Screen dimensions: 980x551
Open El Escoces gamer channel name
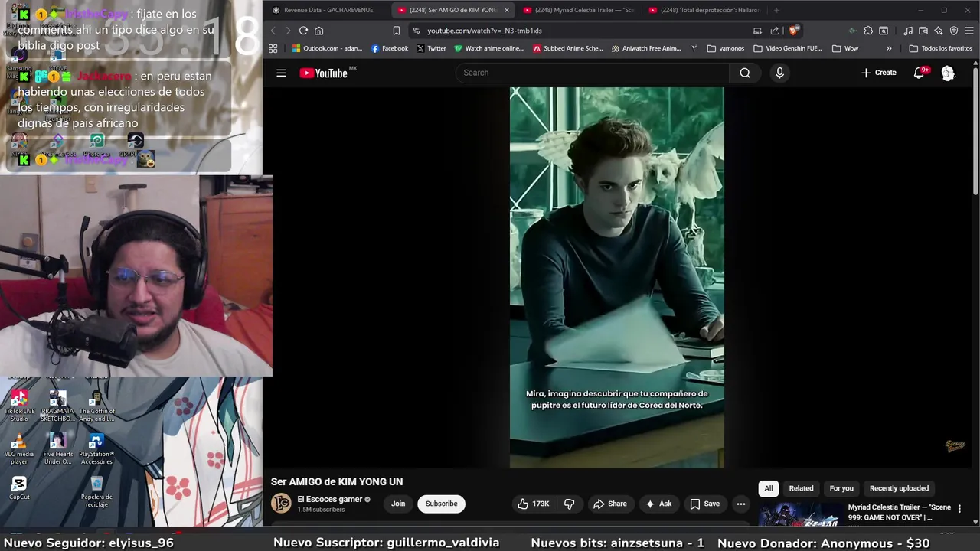pyautogui.click(x=329, y=499)
